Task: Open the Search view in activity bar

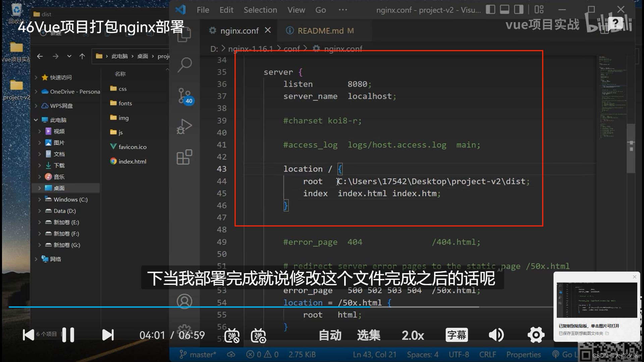Action: 184,65
